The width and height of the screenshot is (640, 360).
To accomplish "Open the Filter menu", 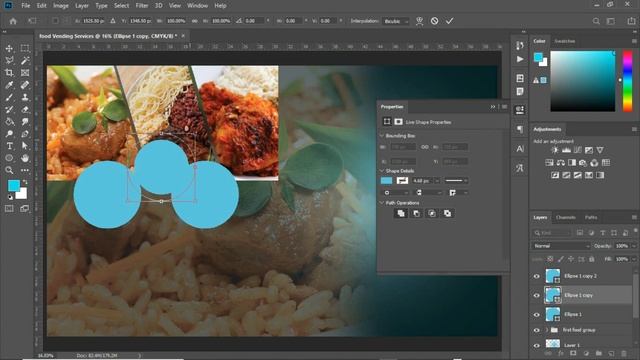I will coord(142,6).
